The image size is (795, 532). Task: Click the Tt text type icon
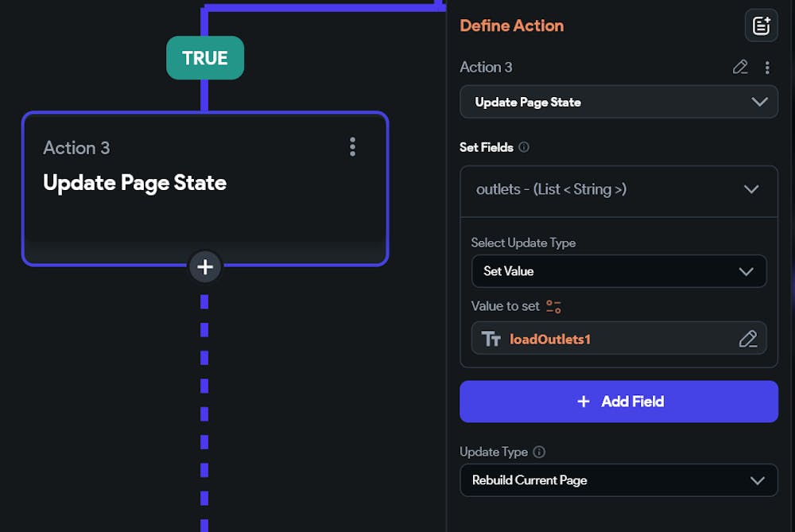coord(491,340)
